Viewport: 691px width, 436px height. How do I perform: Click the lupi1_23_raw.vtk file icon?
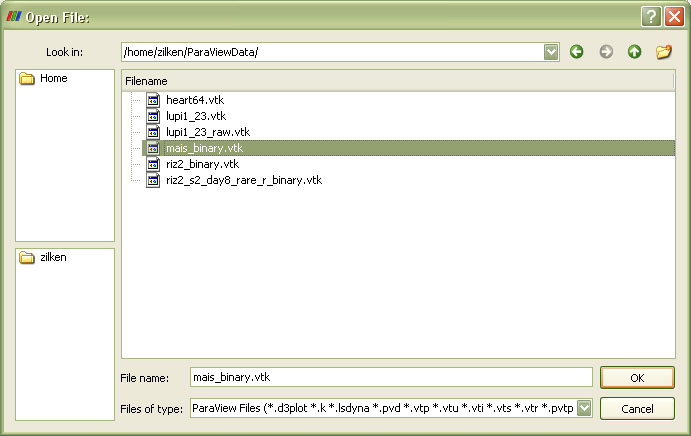pos(154,132)
